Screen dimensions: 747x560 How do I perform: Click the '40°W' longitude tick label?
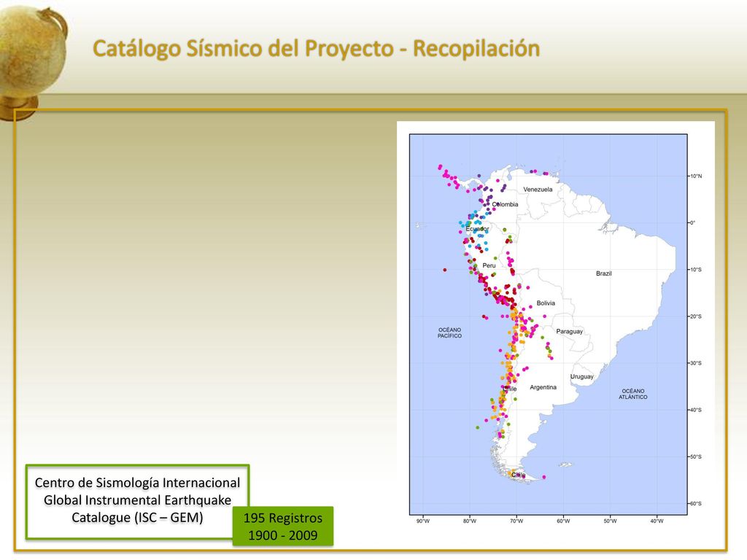pos(657,521)
